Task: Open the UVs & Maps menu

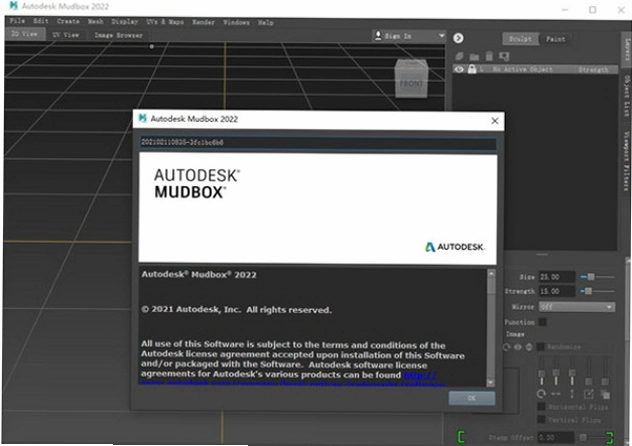Action: pos(165,22)
